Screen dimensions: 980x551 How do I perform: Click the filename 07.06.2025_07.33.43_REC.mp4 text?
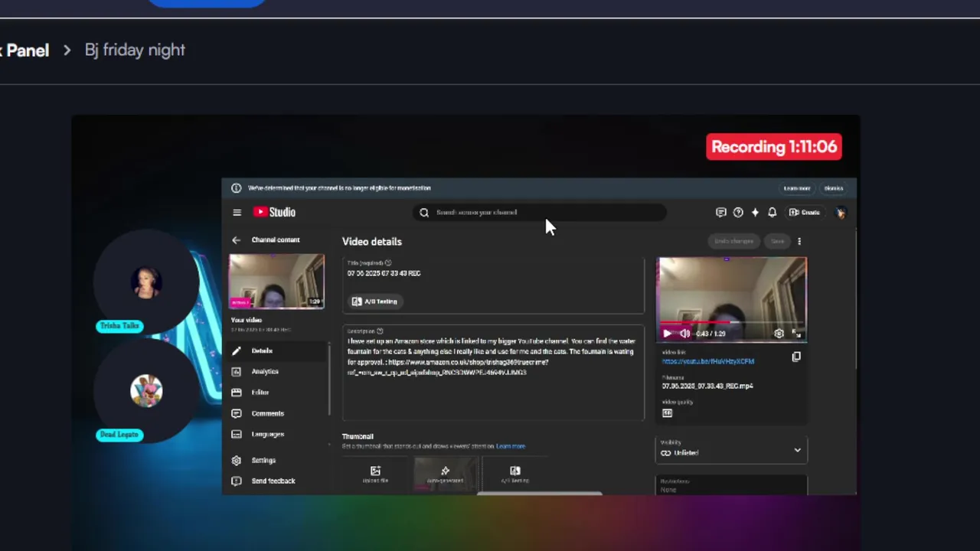click(x=707, y=386)
